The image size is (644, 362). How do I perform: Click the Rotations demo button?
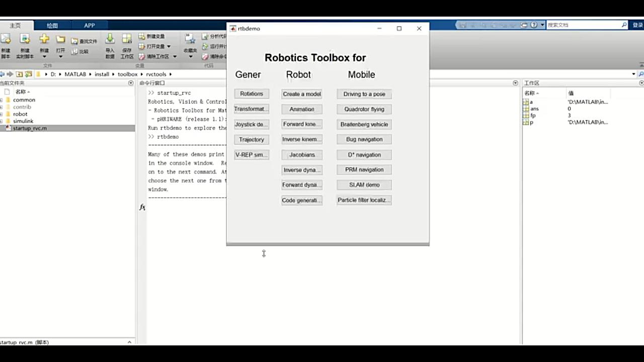252,94
